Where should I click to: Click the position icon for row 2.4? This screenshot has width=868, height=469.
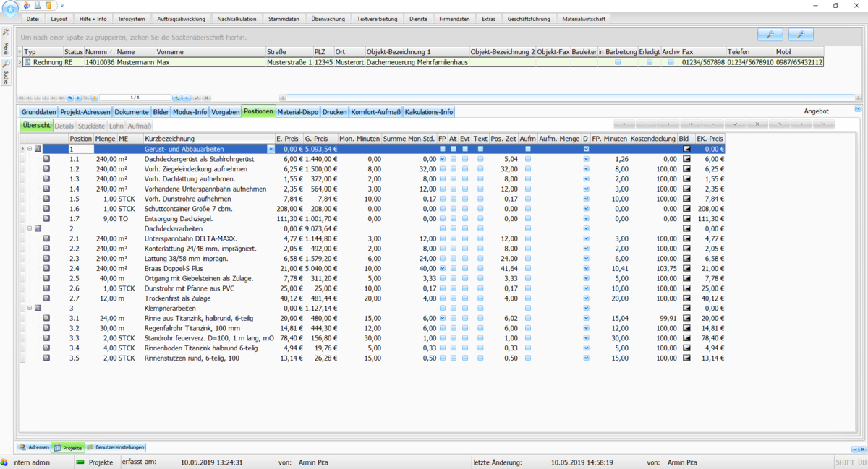click(46, 268)
